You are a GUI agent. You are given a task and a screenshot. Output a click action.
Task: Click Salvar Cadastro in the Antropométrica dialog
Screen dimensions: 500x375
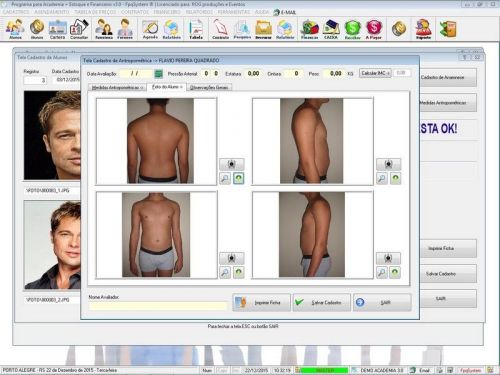[322, 303]
